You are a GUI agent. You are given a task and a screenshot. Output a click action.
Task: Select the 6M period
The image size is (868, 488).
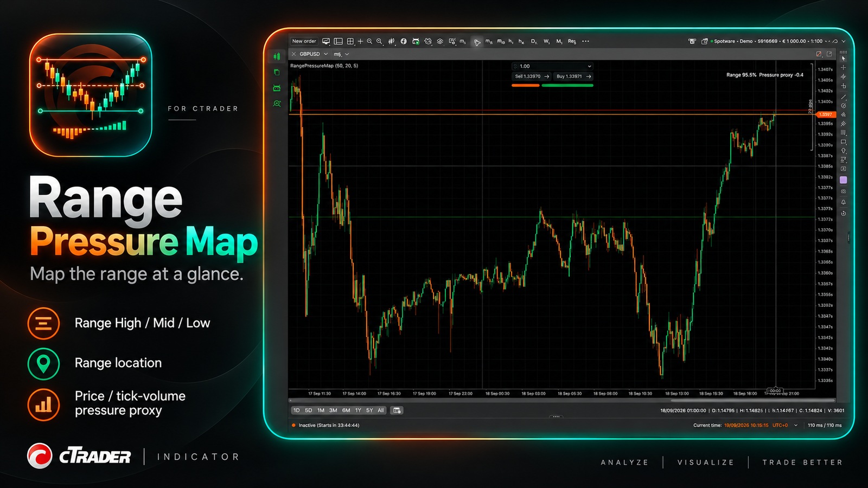[346, 410]
